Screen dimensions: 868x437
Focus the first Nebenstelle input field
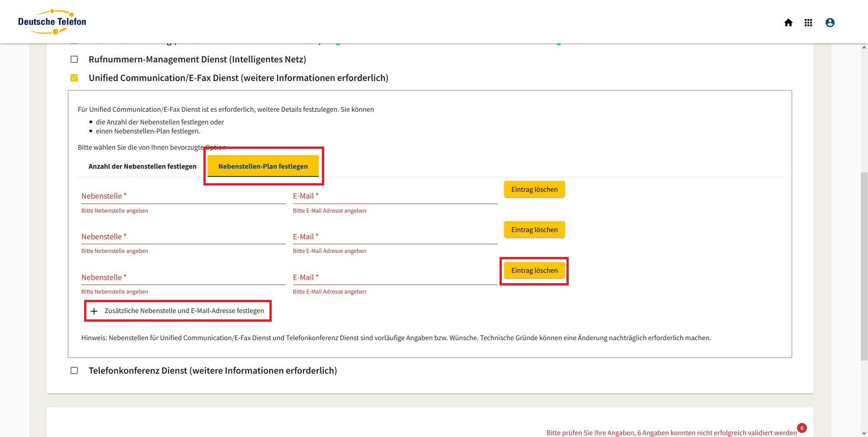(183, 196)
